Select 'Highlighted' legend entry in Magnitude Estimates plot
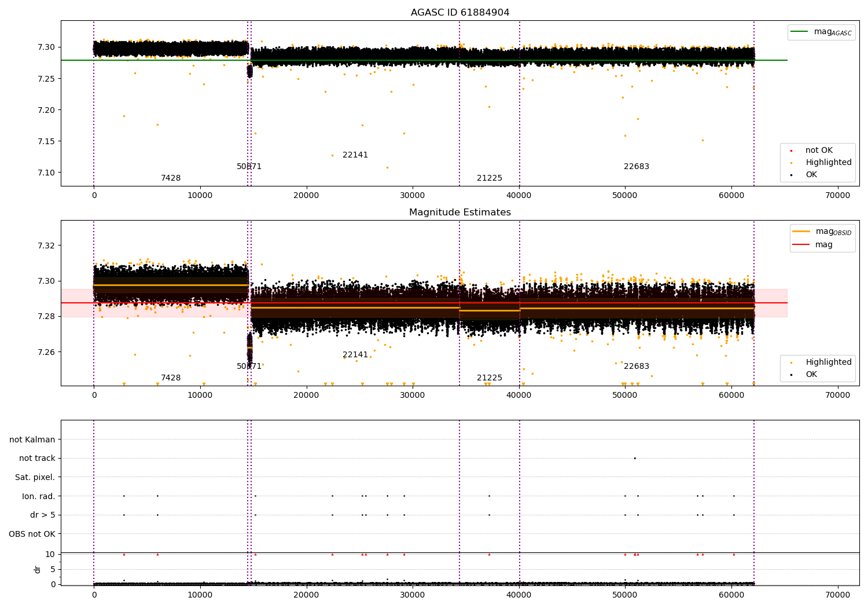Viewport: 868px width, 608px height. point(829,362)
